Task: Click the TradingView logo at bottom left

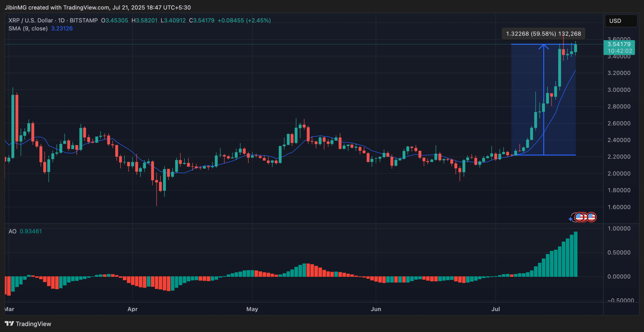Action: click(28, 324)
